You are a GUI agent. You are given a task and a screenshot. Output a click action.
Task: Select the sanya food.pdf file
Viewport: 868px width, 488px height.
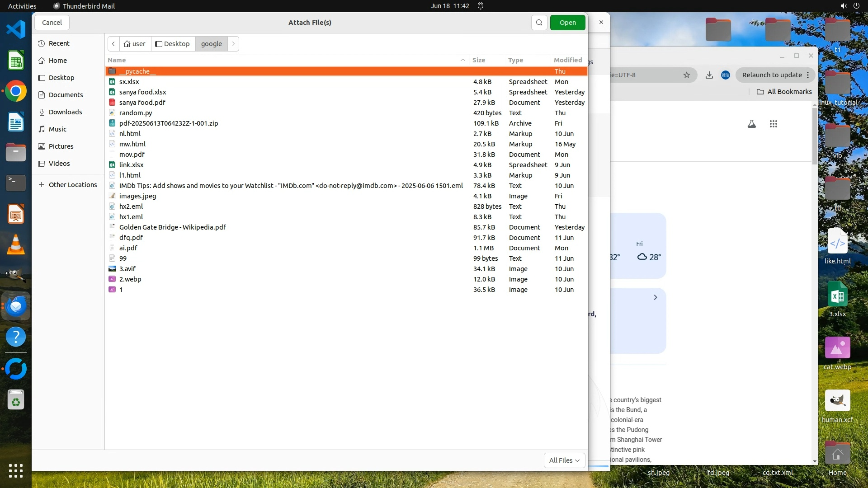(x=142, y=103)
